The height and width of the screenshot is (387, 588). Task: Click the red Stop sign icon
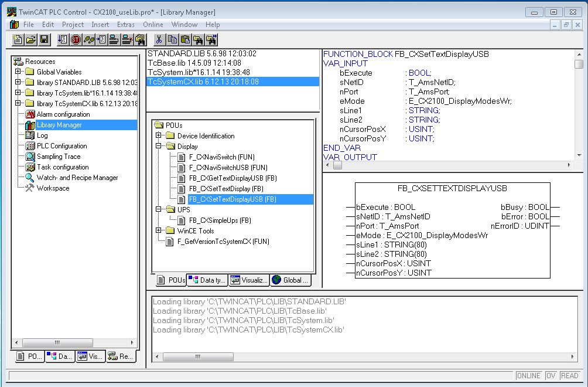pos(76,39)
